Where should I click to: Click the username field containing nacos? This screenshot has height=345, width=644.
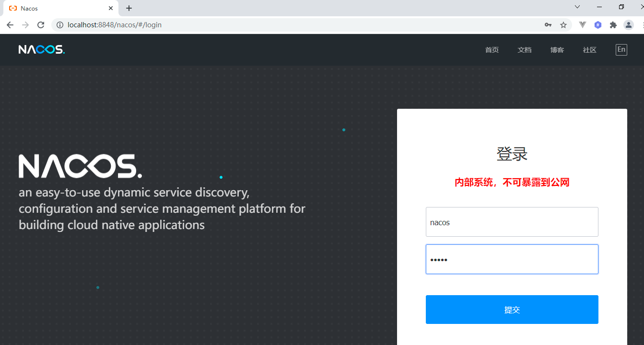tap(512, 222)
